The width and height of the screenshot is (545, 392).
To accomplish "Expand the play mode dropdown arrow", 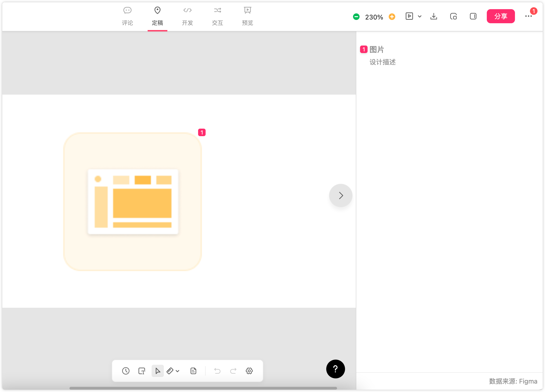I will coord(420,17).
